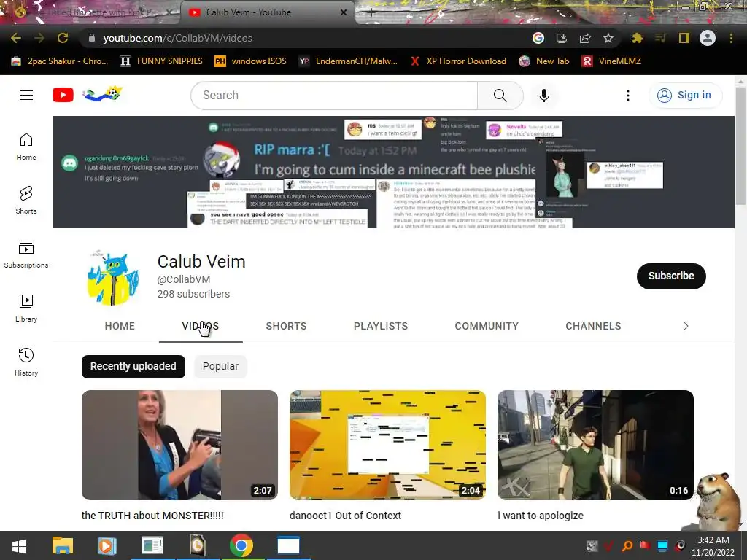
Task: Show more channel tabs with right chevron
Action: point(686,326)
